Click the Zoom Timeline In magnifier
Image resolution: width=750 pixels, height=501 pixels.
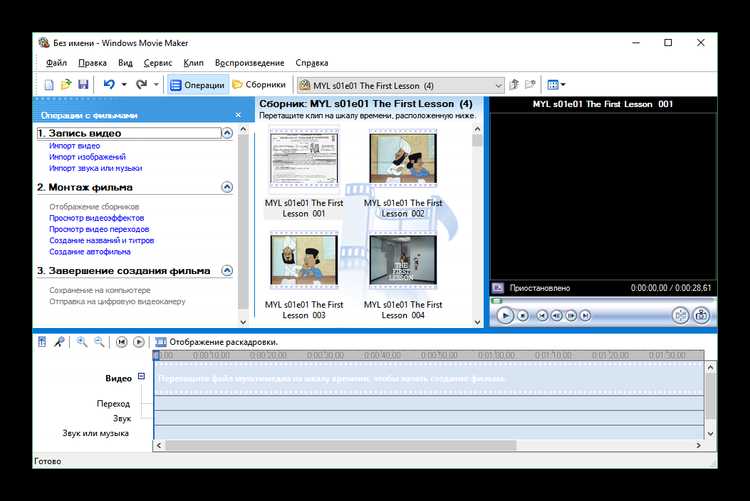coord(82,342)
